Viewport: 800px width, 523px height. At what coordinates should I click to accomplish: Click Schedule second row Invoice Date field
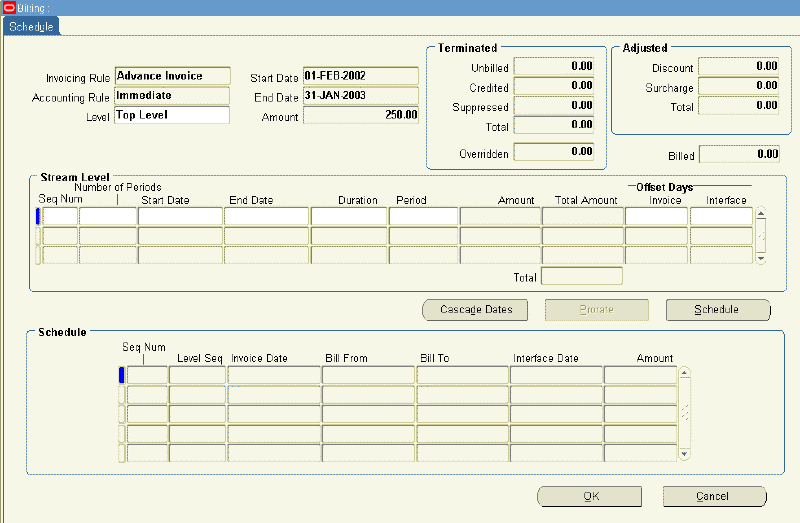(x=274, y=394)
